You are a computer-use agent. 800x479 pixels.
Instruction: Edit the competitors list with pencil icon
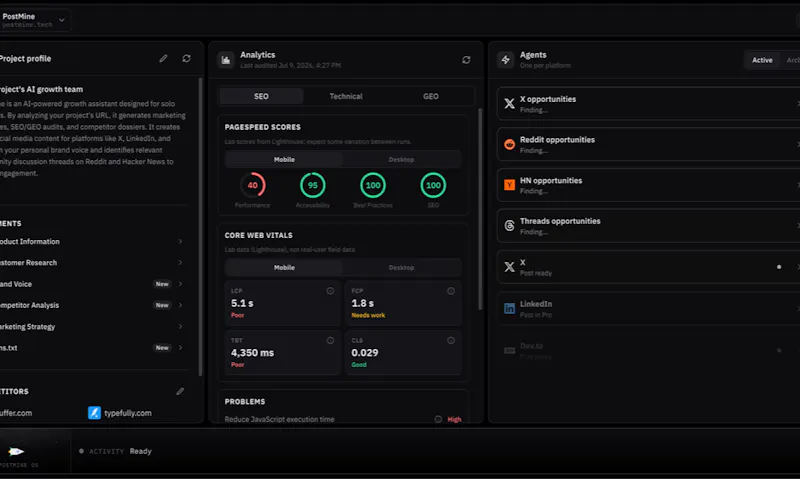(x=180, y=392)
